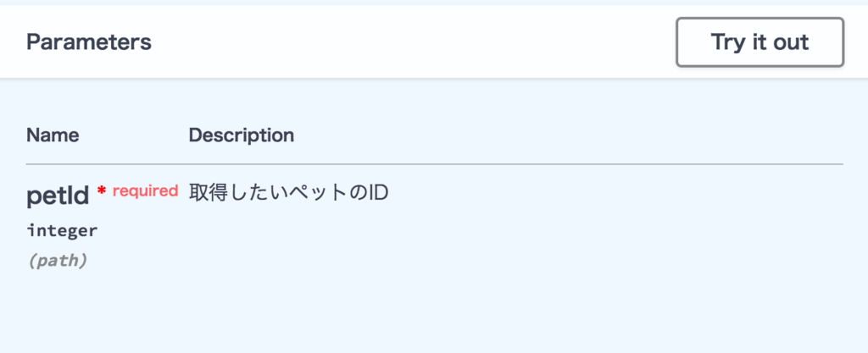Image resolution: width=868 pixels, height=353 pixels.
Task: Select the Parameters section heading
Action: 89,42
